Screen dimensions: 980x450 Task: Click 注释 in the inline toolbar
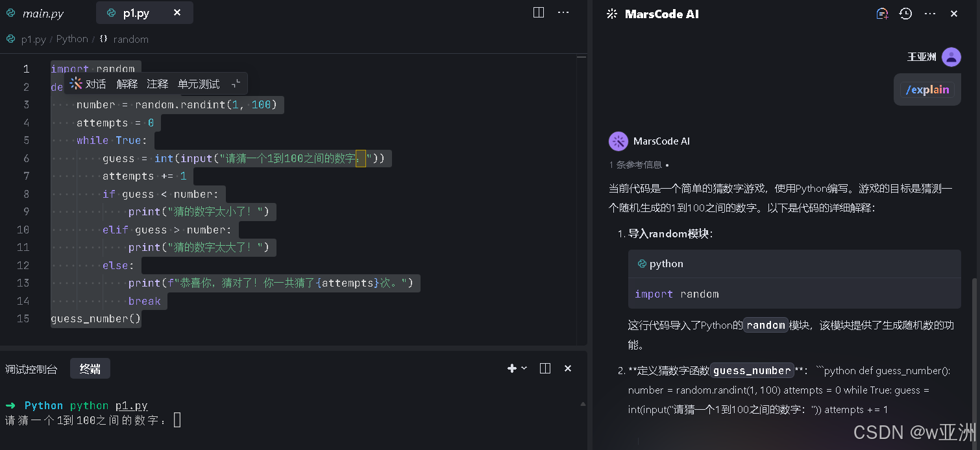click(x=157, y=84)
